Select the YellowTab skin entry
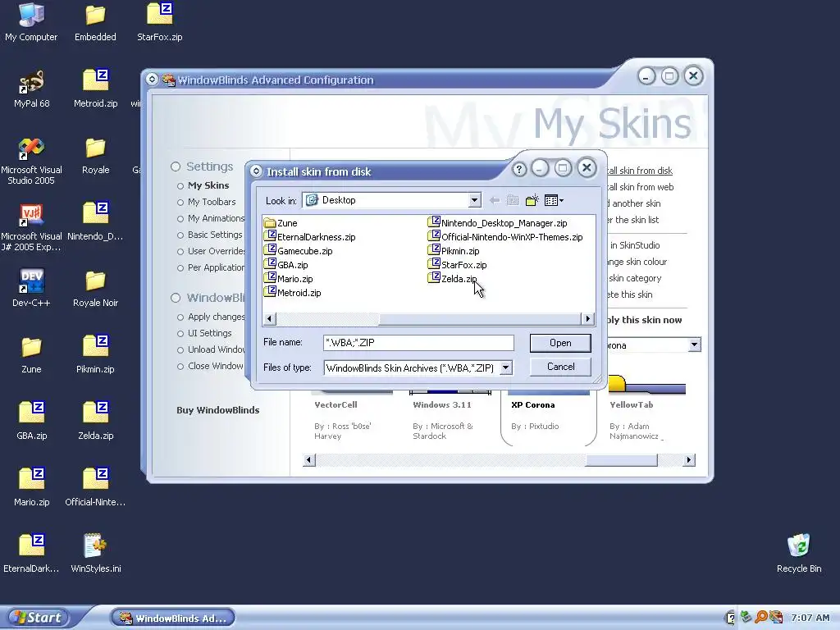The image size is (840, 630). tap(648, 409)
